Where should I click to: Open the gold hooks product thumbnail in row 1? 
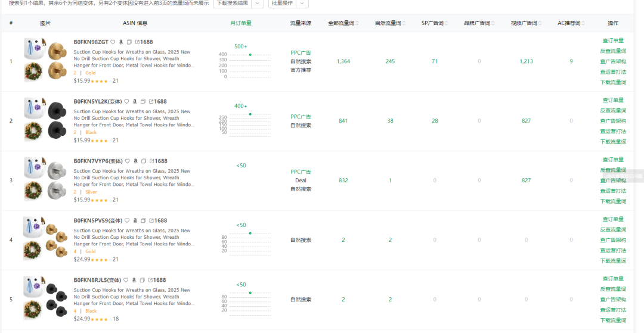tap(46, 61)
